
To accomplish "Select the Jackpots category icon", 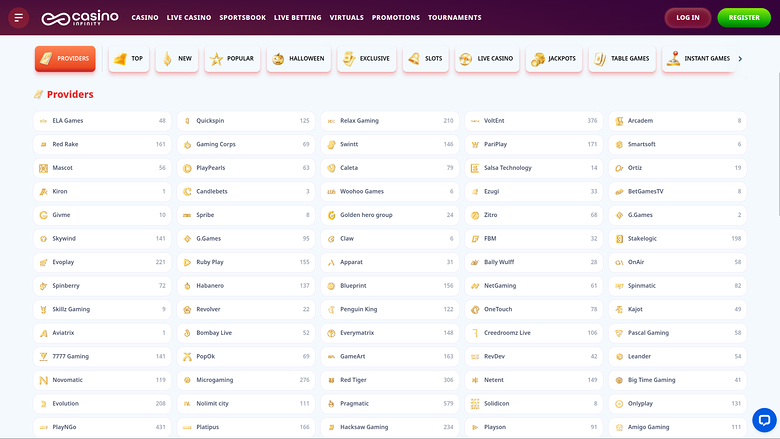I will tap(538, 59).
